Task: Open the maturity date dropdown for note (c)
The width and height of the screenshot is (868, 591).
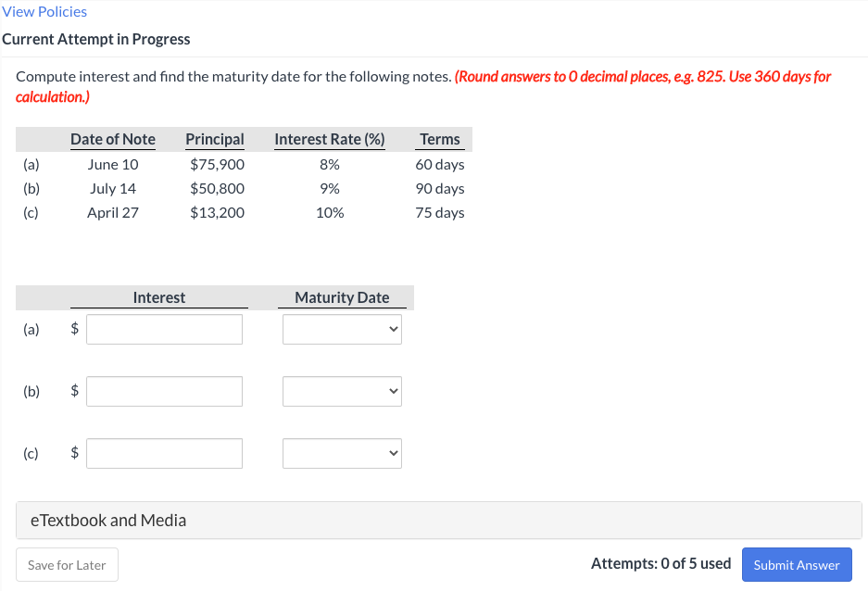Action: click(x=341, y=453)
